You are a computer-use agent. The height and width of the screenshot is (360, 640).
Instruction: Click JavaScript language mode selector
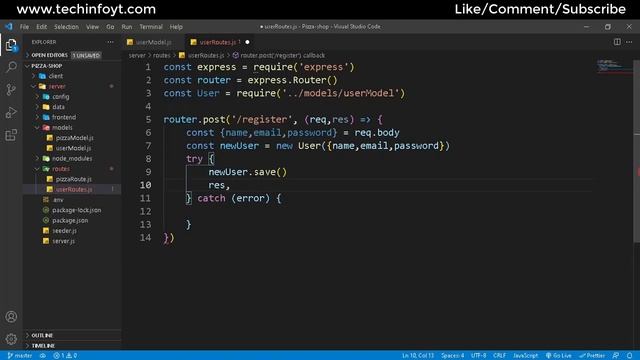click(525, 356)
